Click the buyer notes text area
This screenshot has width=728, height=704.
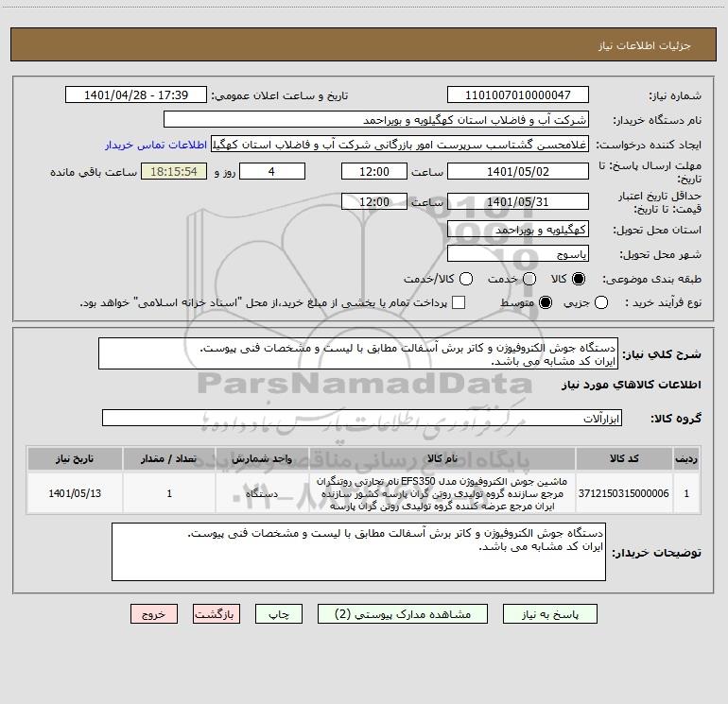358,552
